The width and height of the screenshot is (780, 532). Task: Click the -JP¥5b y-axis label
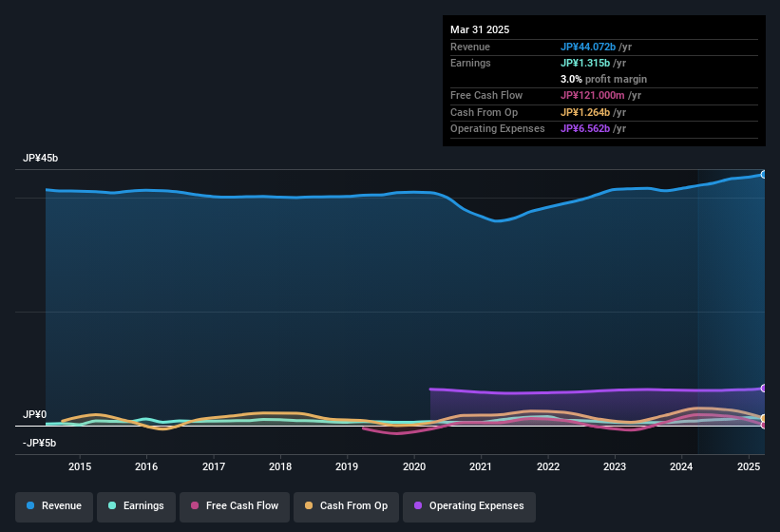[x=39, y=443]
